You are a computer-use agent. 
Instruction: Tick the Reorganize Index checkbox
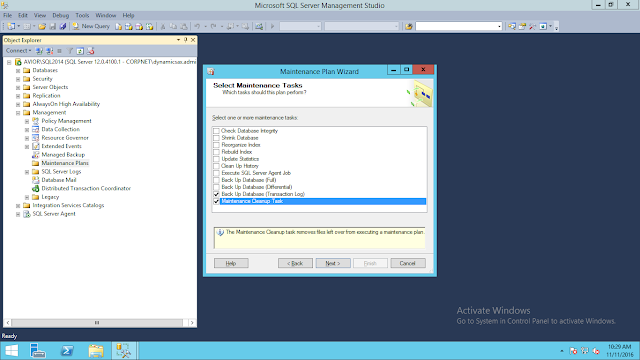click(216, 145)
